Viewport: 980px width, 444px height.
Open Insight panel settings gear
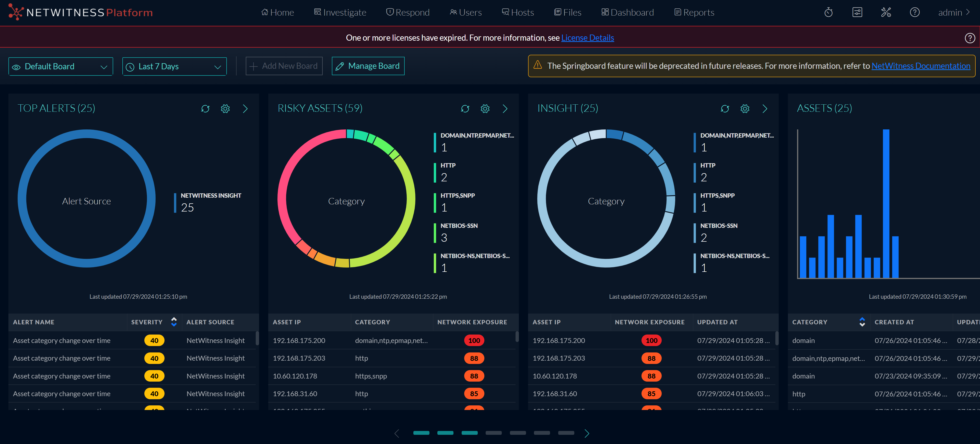(745, 108)
